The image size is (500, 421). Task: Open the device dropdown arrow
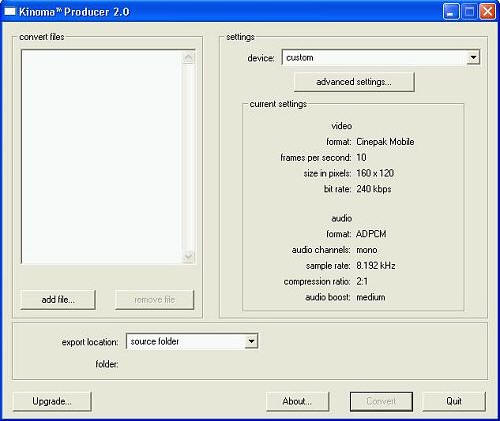pos(473,57)
